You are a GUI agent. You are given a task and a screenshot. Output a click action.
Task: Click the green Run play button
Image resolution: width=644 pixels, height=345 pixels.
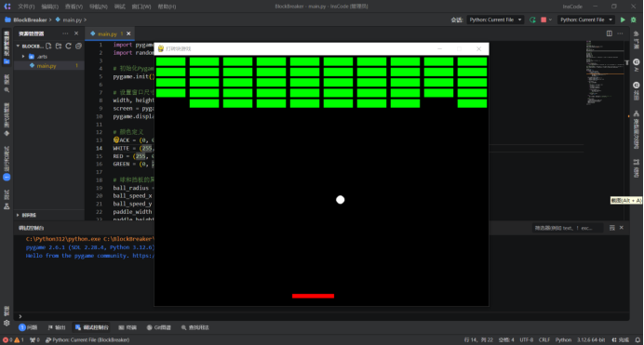coord(623,20)
